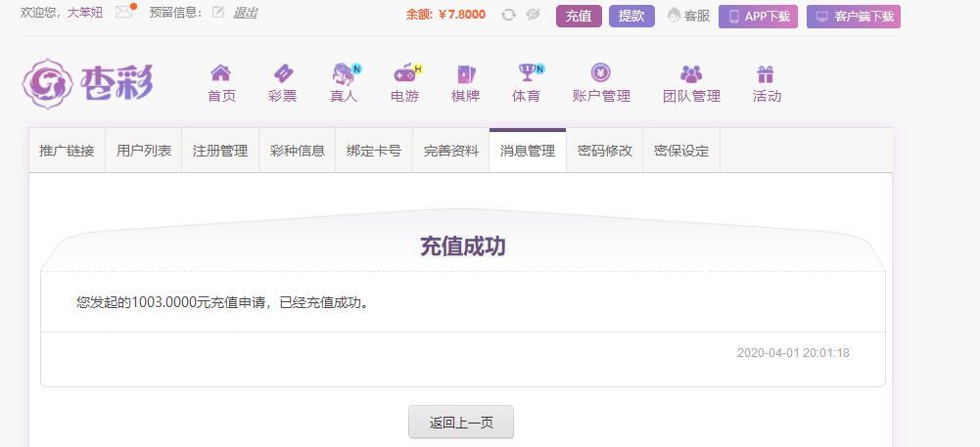
Task: Click the 充值 recharge button
Action: [x=579, y=17]
